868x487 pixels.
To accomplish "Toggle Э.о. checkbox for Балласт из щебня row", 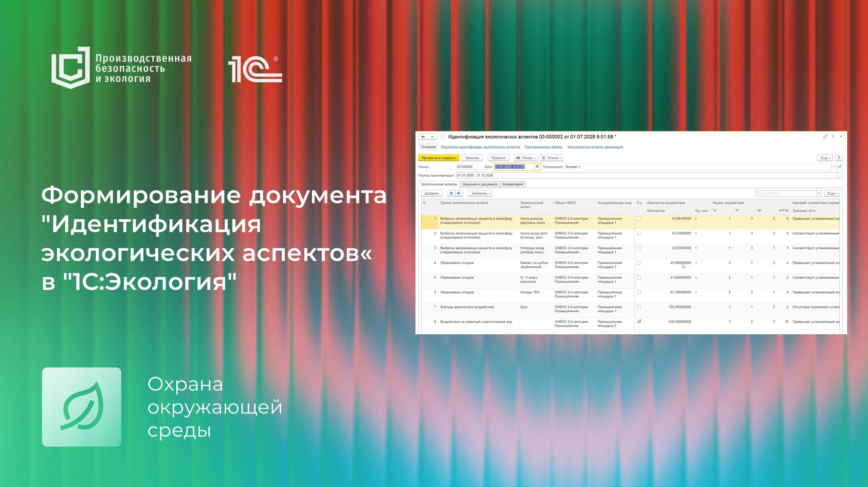I will click(639, 263).
